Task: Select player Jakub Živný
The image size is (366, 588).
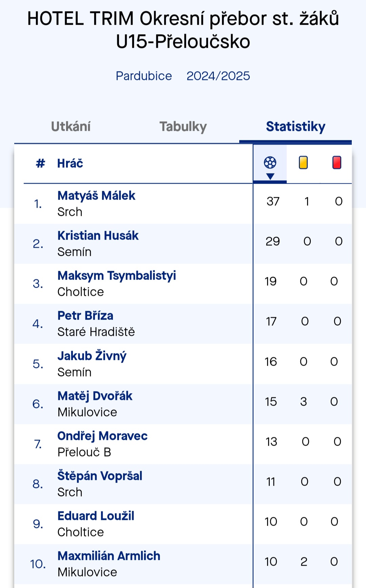Action: [92, 356]
